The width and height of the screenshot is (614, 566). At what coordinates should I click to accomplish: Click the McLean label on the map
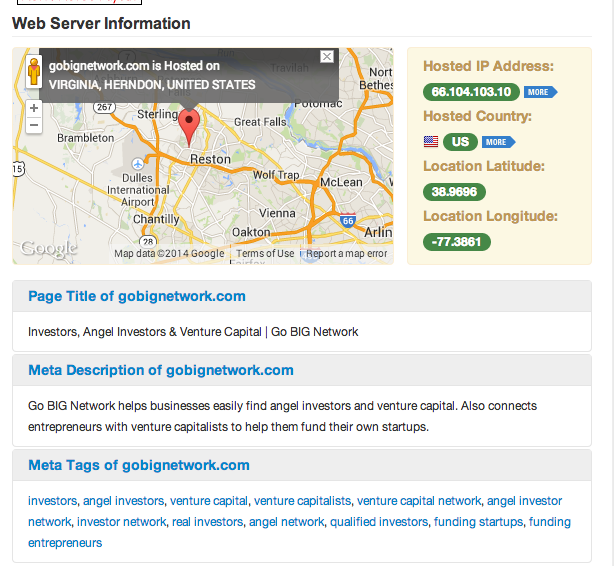click(x=341, y=182)
